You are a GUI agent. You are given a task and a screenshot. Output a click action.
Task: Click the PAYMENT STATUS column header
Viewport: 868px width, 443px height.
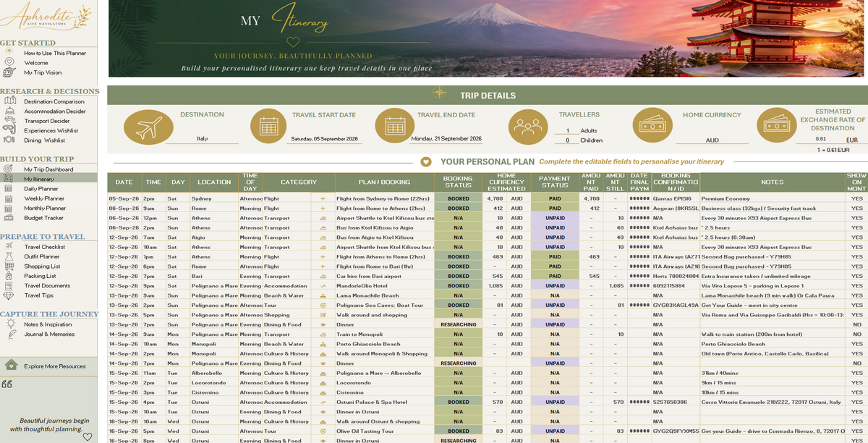[x=555, y=182]
